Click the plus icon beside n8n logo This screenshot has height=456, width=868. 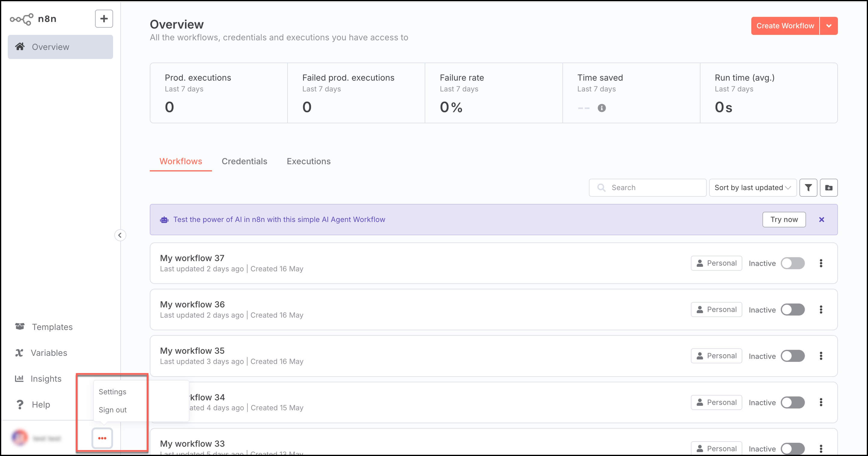[104, 19]
